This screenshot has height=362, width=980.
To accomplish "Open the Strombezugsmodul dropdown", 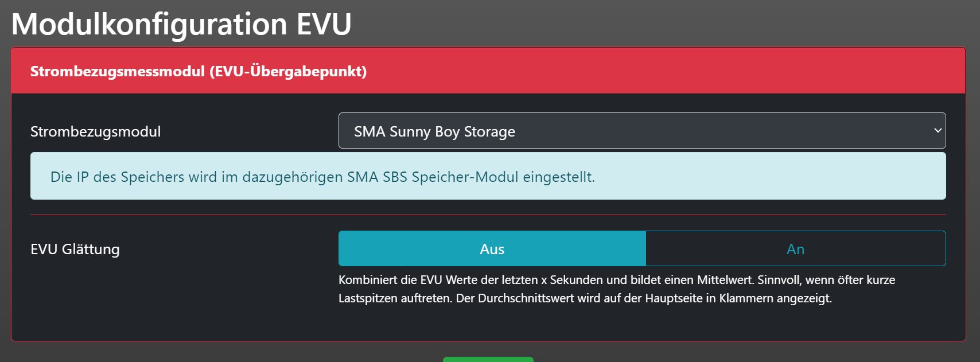I will (641, 131).
